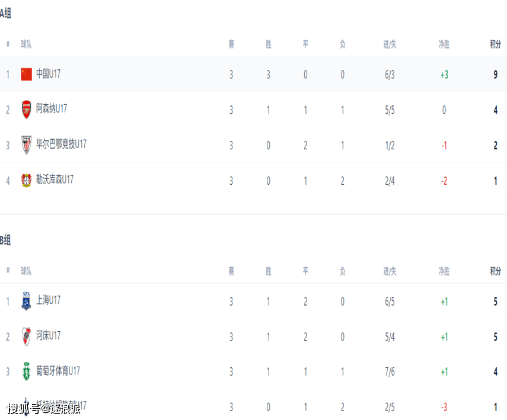The width and height of the screenshot is (507, 420).
Task: Click the 河床U17 team name
Action: tap(48, 336)
